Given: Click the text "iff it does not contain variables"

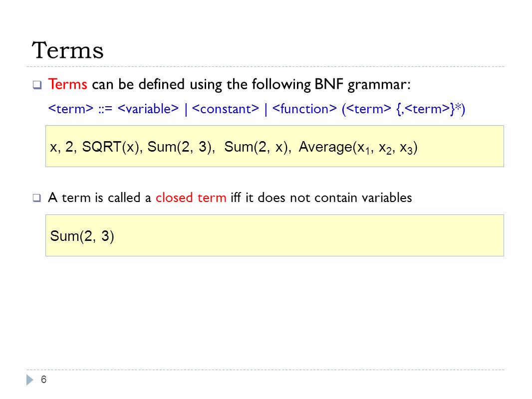Looking at the screenshot, I should click(x=321, y=198).
